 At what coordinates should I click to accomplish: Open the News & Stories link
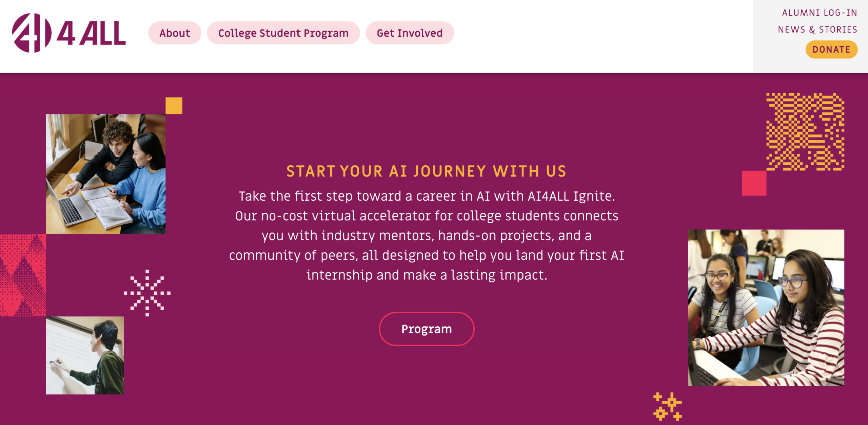pyautogui.click(x=817, y=30)
